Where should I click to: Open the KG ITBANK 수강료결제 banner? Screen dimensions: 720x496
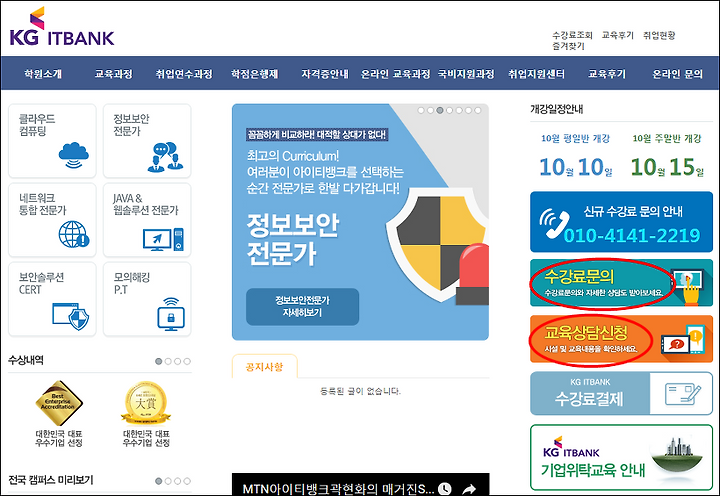(x=621, y=393)
